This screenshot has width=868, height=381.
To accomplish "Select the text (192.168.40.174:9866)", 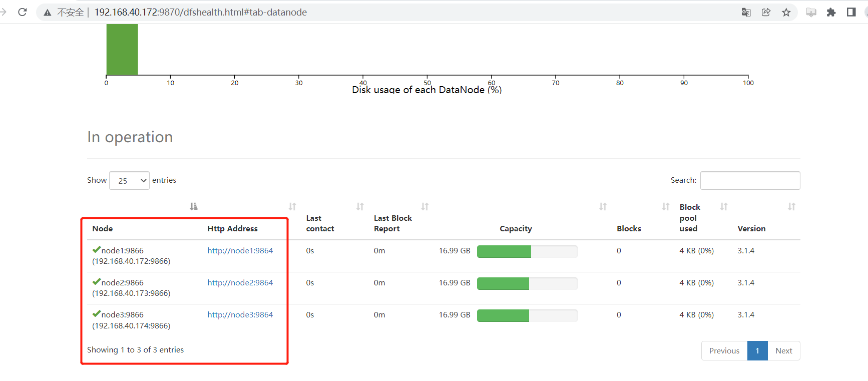I will click(131, 326).
